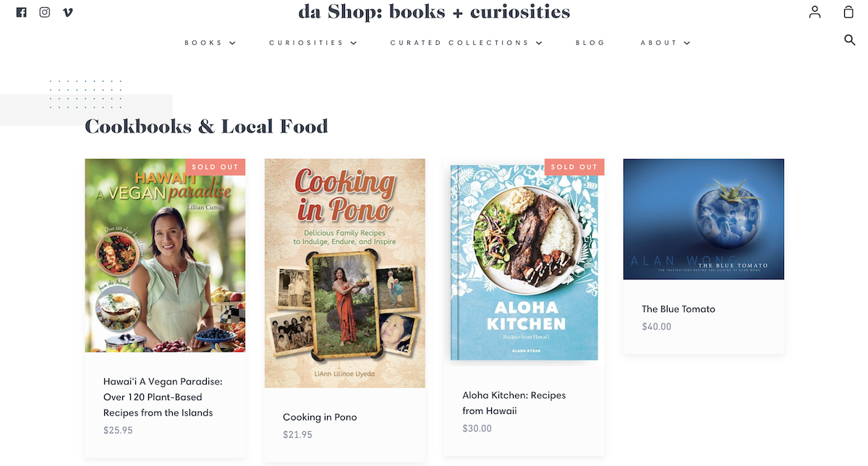Open Hawai'i A Vegan Paradise title link
Viewport: 868px width, 466px height.
[x=163, y=397]
